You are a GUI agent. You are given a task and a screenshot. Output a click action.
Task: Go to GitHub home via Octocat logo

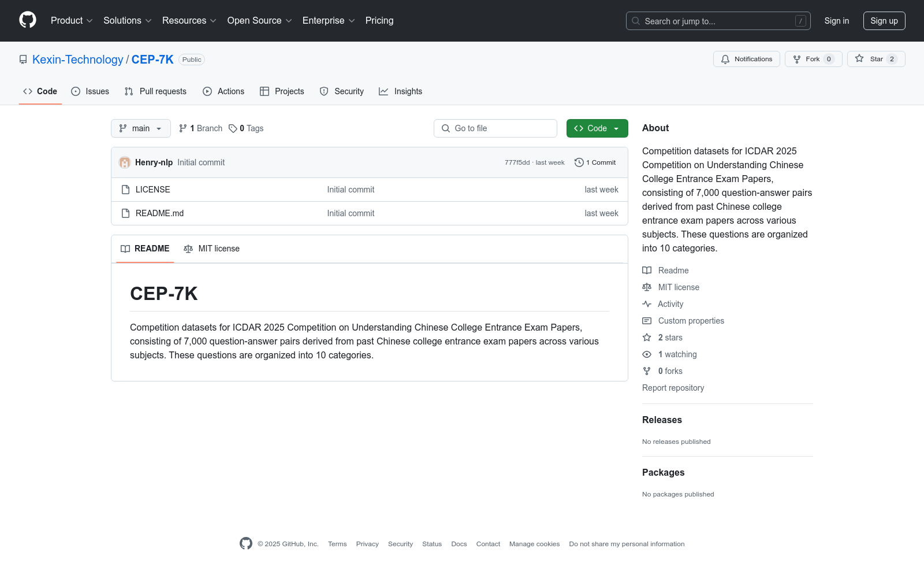tap(28, 20)
